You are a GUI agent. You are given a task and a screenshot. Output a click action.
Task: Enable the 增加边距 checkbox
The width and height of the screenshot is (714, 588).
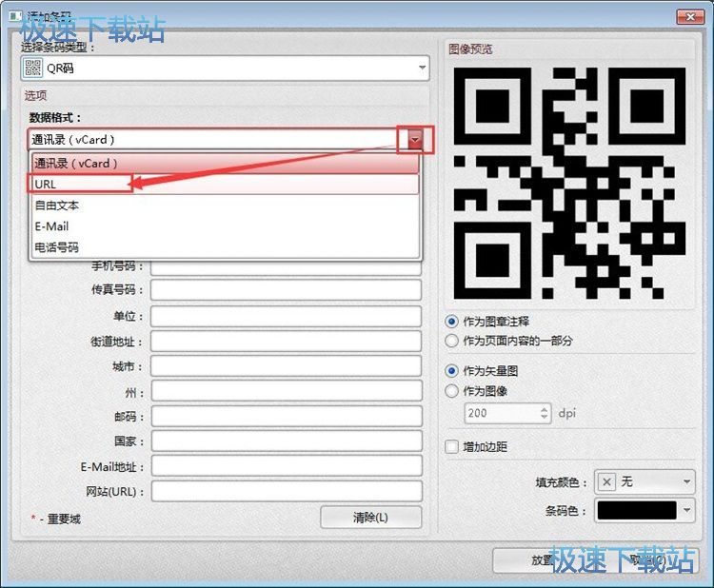click(x=451, y=447)
